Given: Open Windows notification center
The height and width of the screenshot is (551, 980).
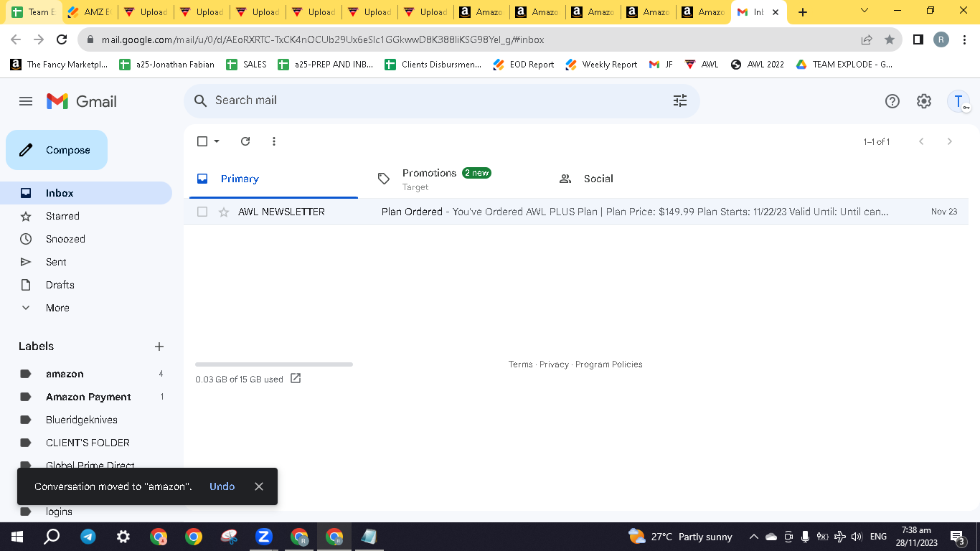Looking at the screenshot, I should pyautogui.click(x=957, y=537).
